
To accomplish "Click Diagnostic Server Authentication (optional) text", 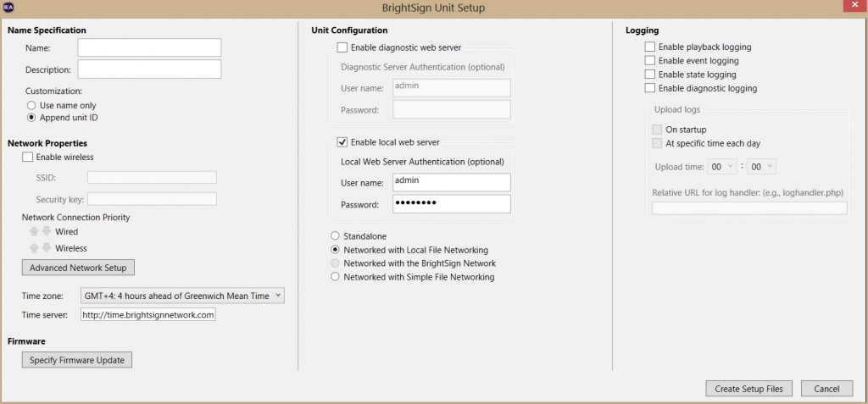I will [423, 68].
